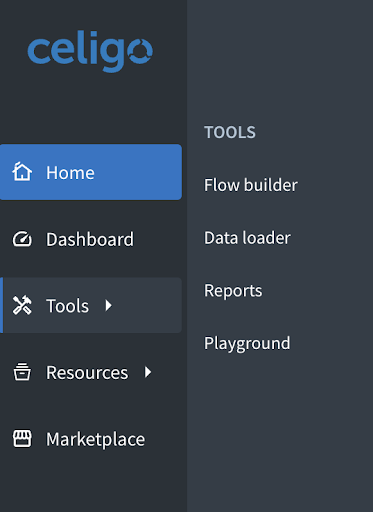Open Reports from Tools submenu
The width and height of the screenshot is (373, 512).
click(x=233, y=291)
